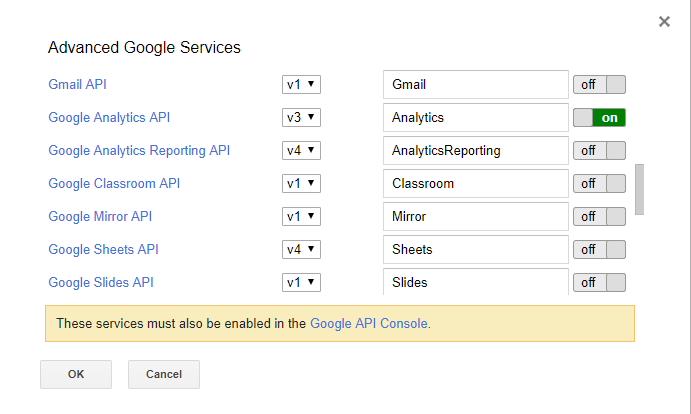Expand the Gmail API version dropdown

click(x=301, y=84)
